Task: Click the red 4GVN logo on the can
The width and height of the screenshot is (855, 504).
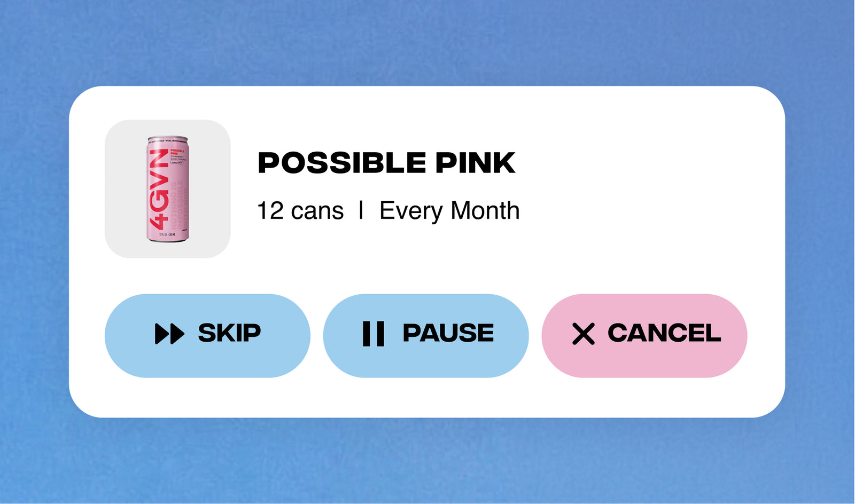Action: pyautogui.click(x=159, y=190)
